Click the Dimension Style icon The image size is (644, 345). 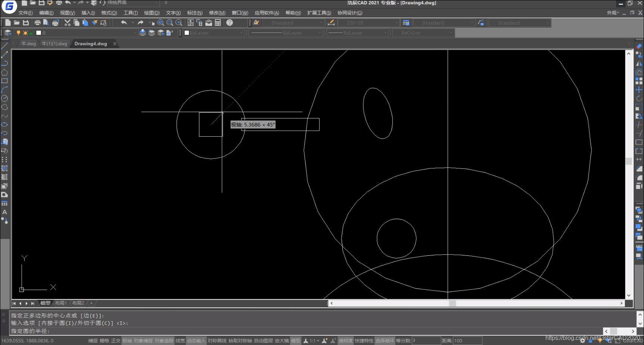coord(331,23)
